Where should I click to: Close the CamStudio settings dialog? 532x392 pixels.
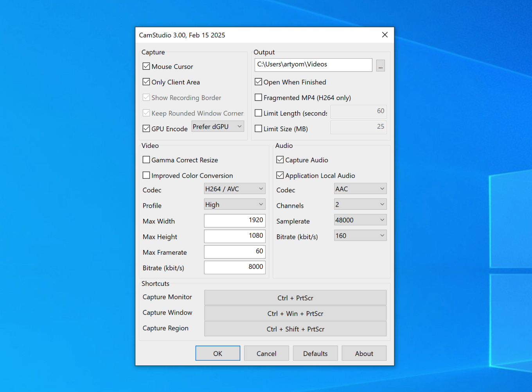(385, 35)
